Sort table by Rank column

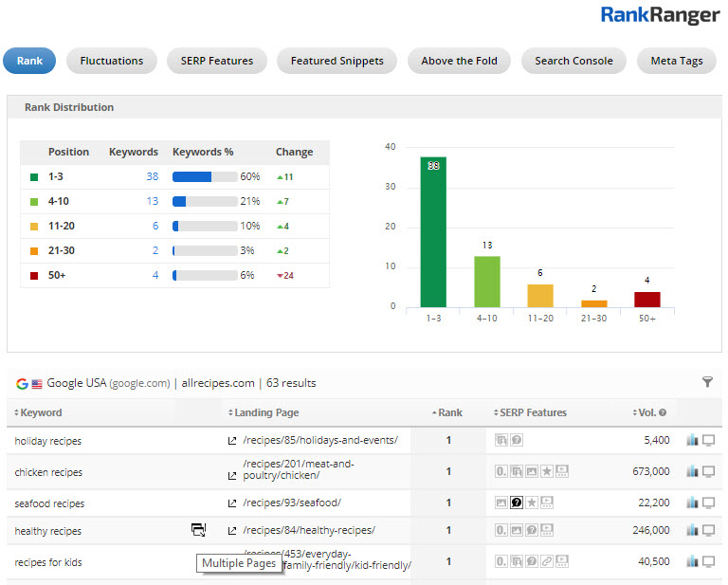click(x=449, y=412)
